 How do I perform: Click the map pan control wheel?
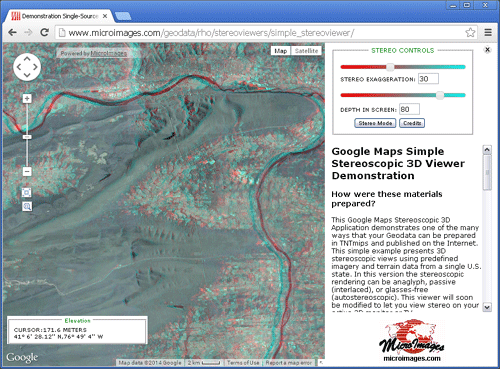click(x=27, y=67)
